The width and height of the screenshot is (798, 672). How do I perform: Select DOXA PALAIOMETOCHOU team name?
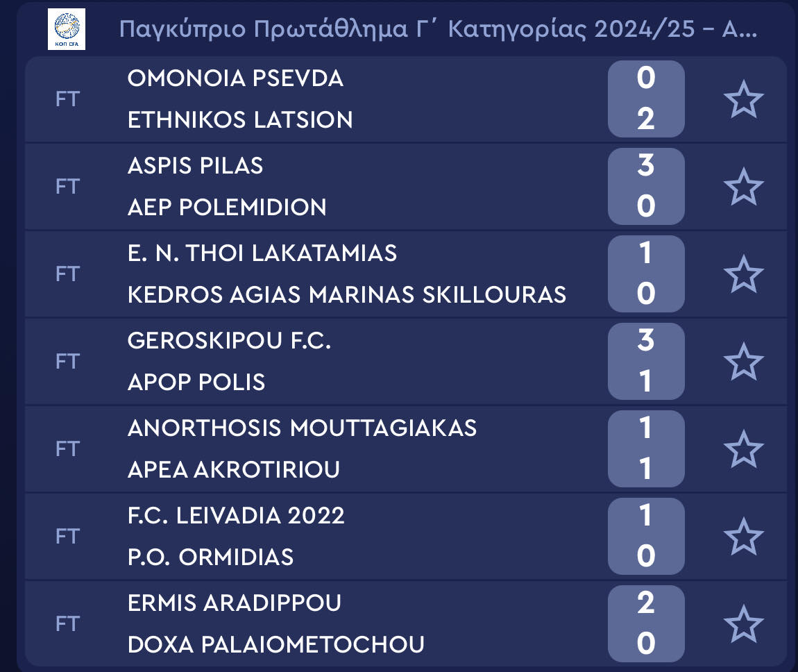pyautogui.click(x=276, y=644)
